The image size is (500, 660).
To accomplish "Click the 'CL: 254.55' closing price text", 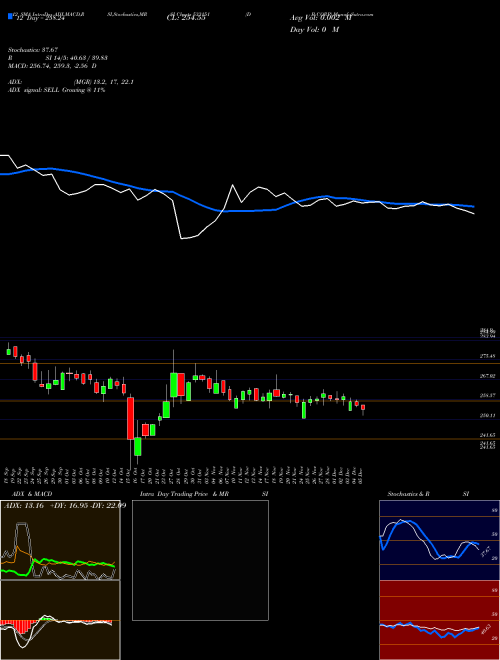I will pos(186,18).
